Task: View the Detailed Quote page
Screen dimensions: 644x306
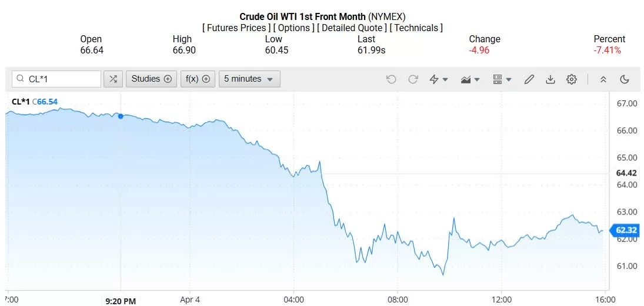Action: pos(352,28)
